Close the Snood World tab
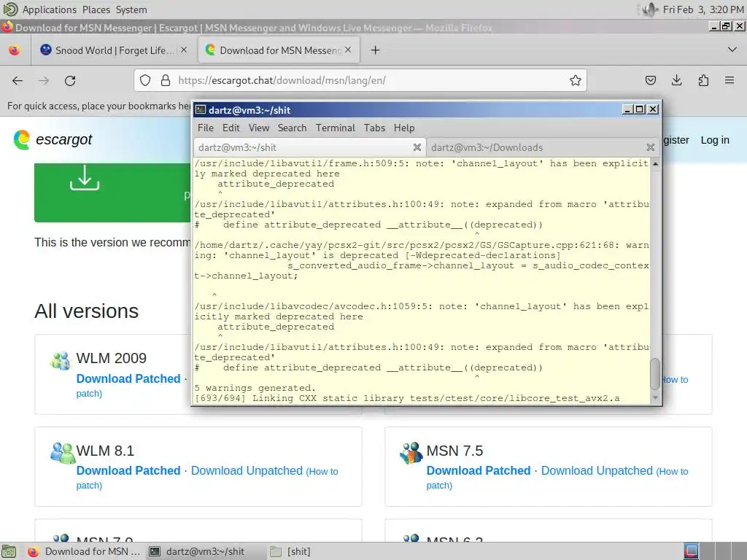The width and height of the screenshot is (747, 560). point(184,50)
